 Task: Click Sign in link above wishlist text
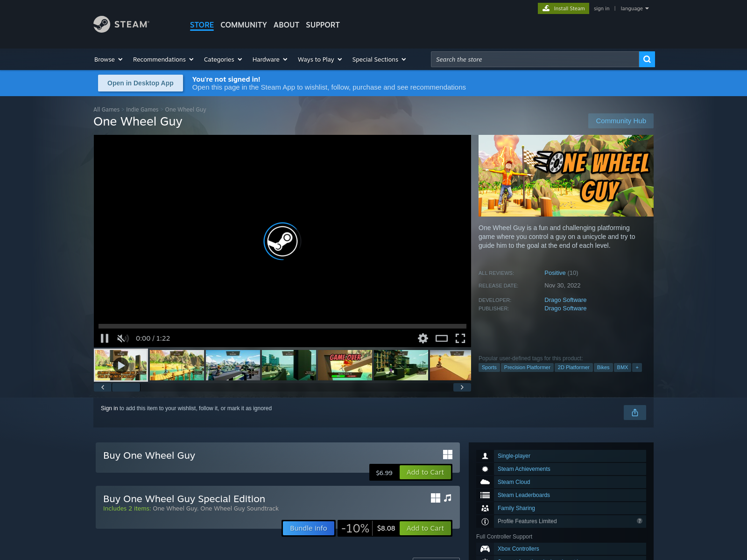tap(109, 408)
